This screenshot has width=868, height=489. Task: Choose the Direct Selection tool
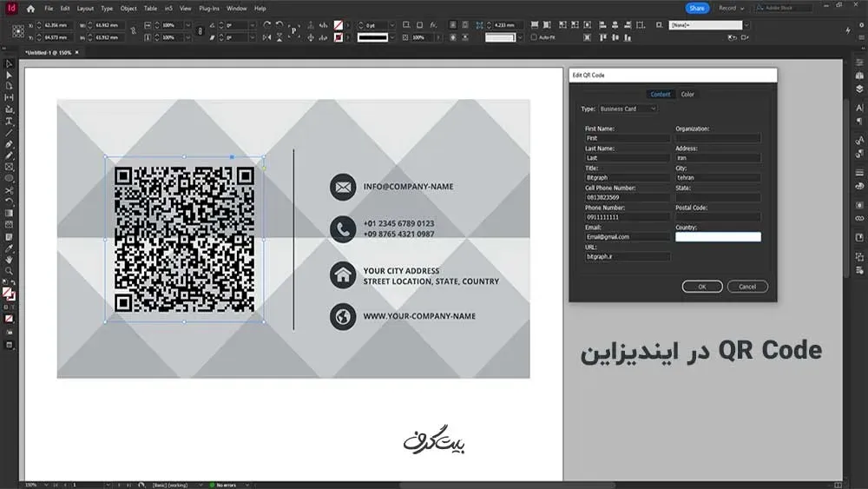[x=9, y=75]
